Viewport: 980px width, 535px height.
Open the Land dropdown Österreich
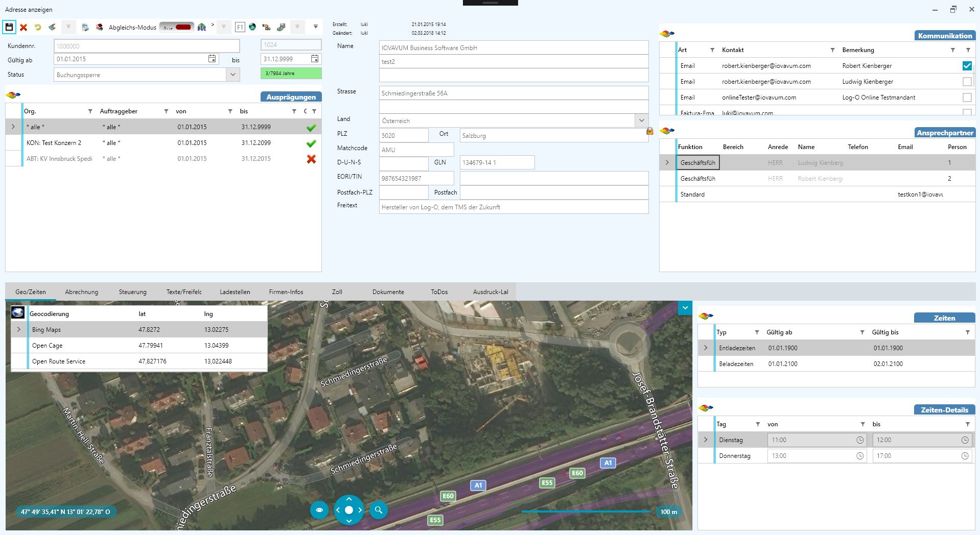click(x=641, y=120)
